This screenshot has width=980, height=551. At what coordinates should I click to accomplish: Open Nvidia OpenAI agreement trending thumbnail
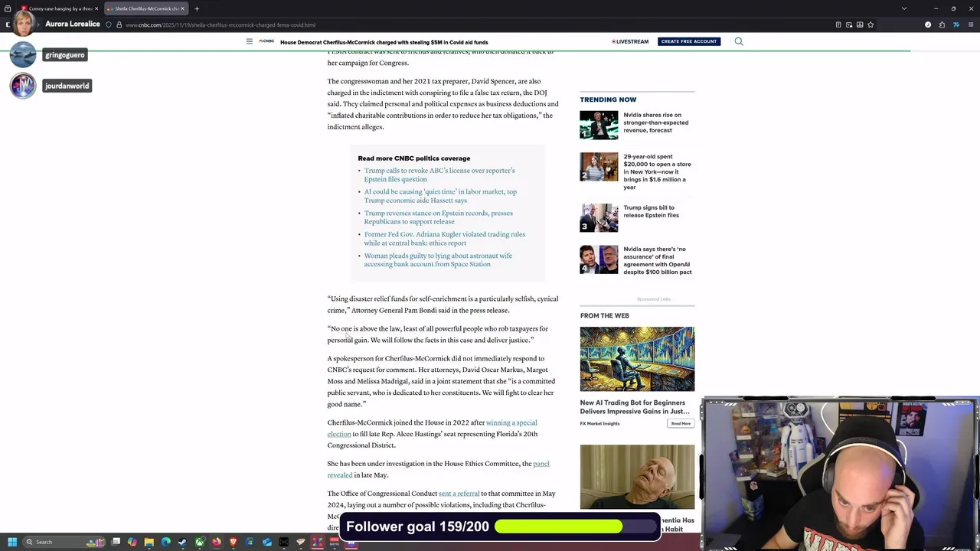[599, 259]
